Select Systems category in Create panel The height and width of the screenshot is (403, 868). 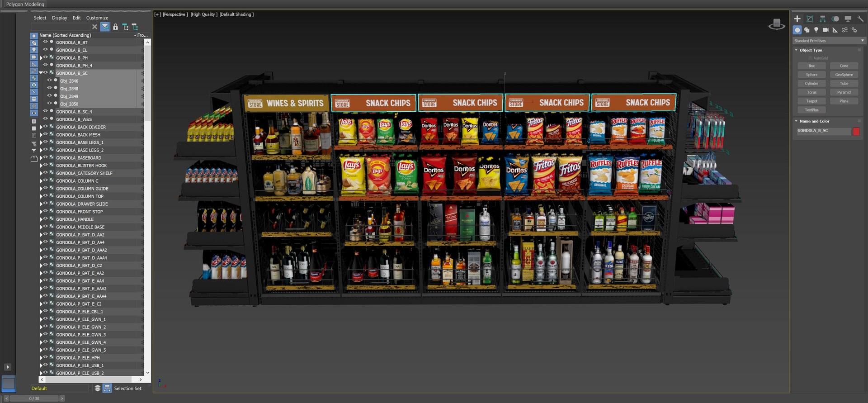[x=854, y=30]
